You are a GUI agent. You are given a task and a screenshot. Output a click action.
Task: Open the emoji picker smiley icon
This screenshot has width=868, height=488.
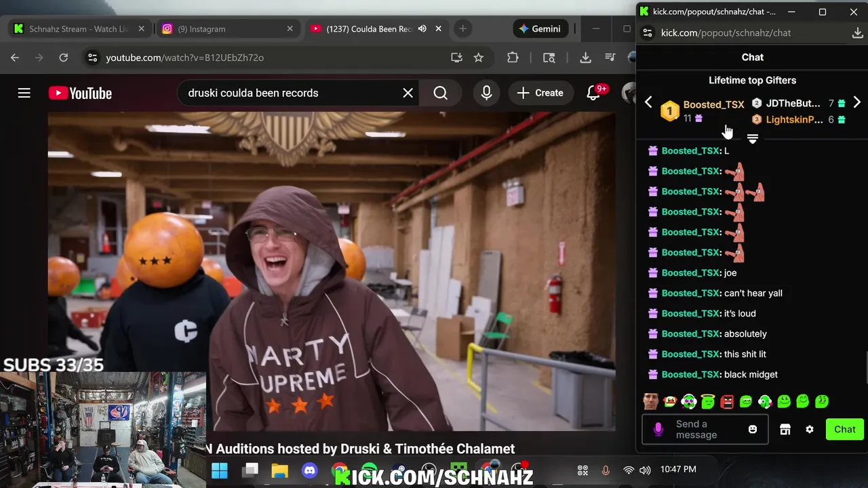[753, 430]
